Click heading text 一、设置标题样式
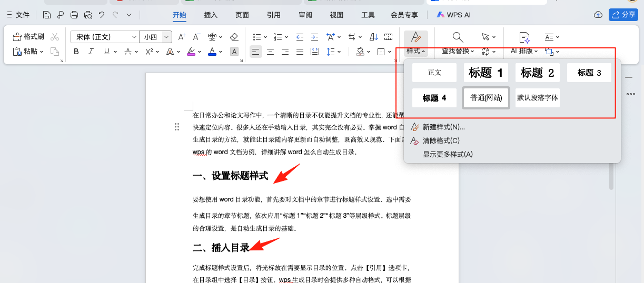 pos(231,176)
